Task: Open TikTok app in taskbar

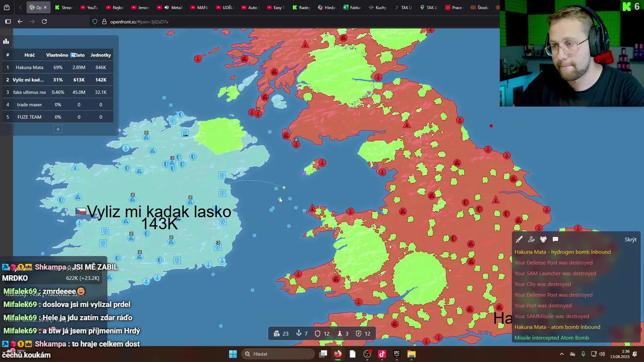Action: click(382, 354)
